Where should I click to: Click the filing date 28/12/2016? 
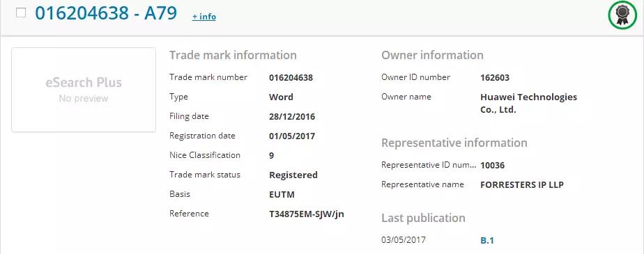292,116
